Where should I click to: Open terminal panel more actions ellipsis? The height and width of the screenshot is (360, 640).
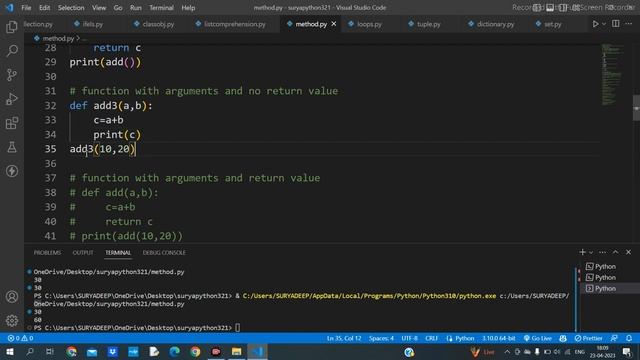(x=602, y=252)
